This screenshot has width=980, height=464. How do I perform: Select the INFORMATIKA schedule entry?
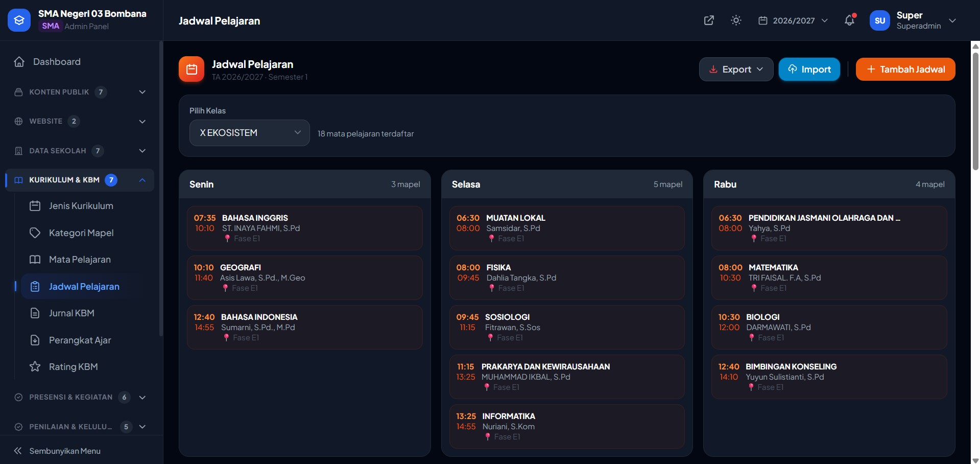(567, 426)
